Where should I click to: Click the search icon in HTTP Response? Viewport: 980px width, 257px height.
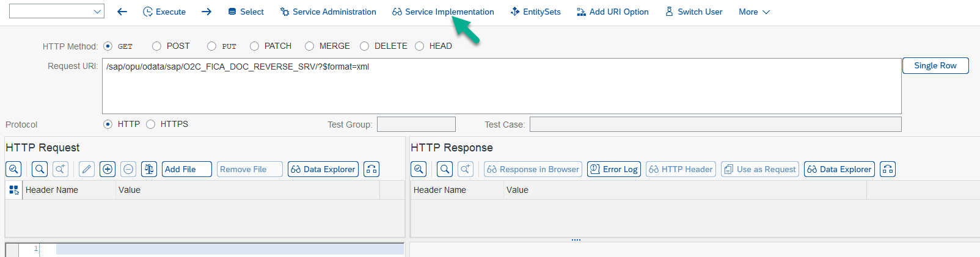coord(445,169)
